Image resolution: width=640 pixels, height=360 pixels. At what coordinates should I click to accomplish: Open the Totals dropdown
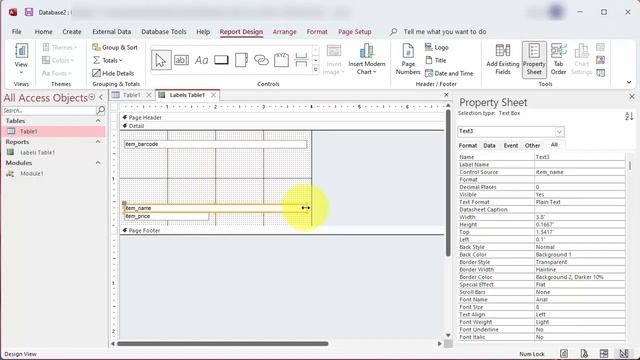(108, 60)
